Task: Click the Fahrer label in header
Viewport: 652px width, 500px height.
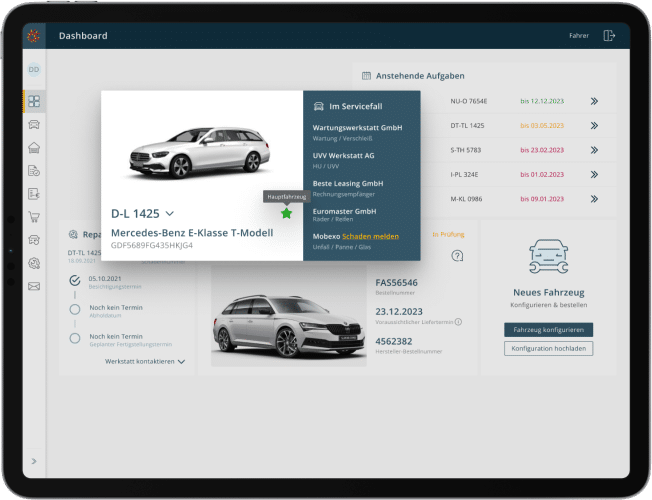Action: pos(579,36)
